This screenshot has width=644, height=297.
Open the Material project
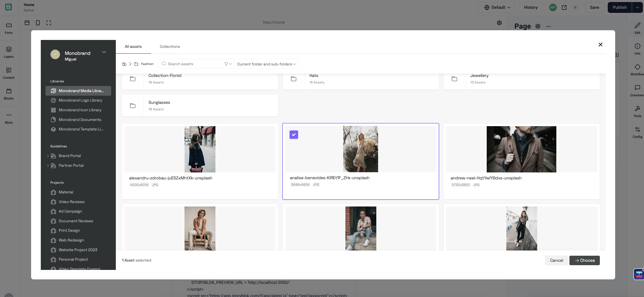[x=78, y=192]
